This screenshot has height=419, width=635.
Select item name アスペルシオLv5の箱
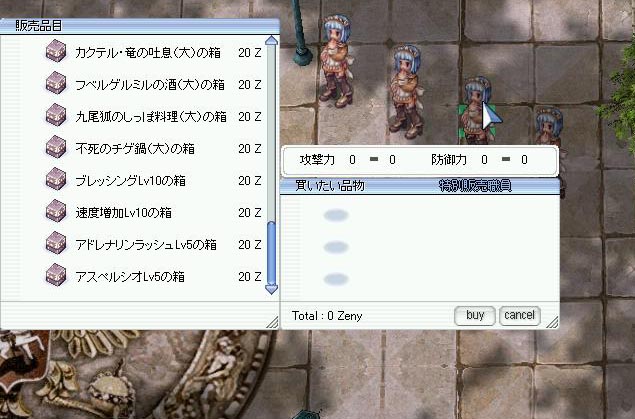130,276
